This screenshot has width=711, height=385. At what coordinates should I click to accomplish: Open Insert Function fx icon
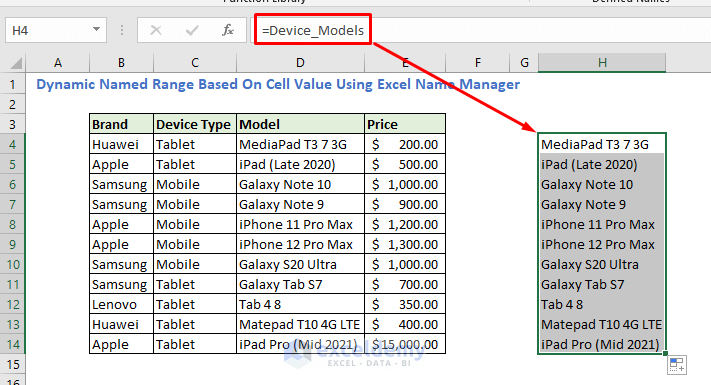pyautogui.click(x=228, y=30)
